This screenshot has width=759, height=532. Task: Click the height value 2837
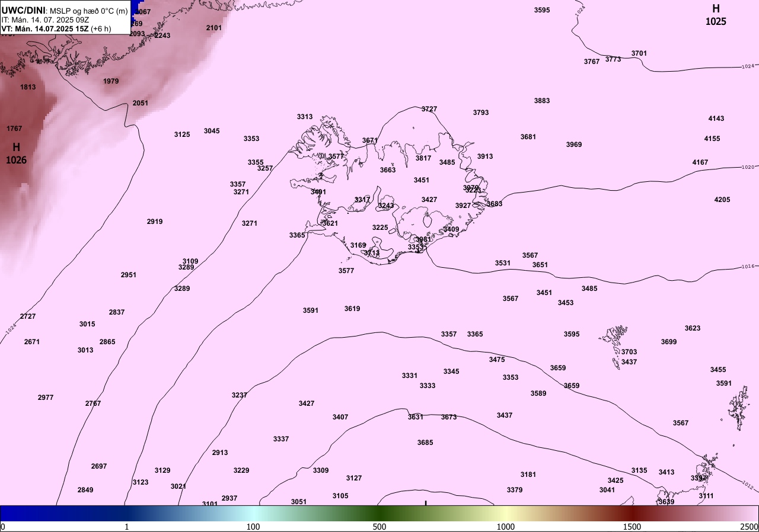pyautogui.click(x=117, y=312)
